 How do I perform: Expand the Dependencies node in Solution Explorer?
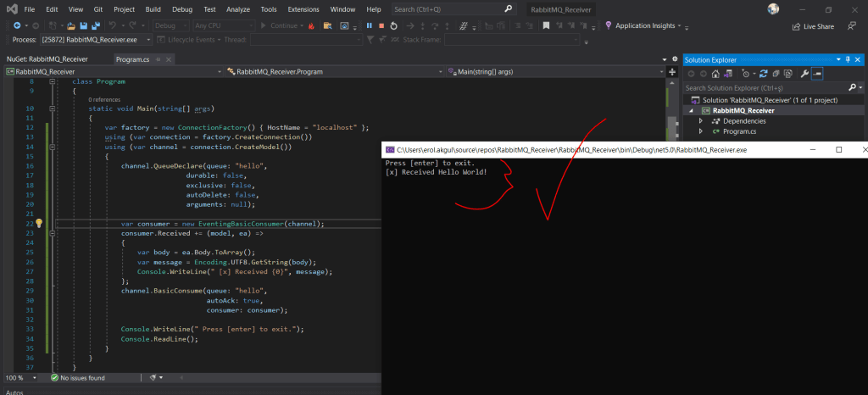tap(701, 120)
